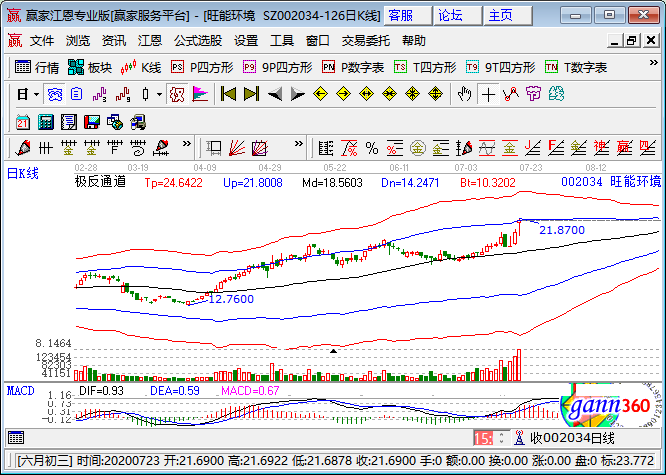Click the red 赢 angle lines icon

pyautogui.click(x=624, y=148)
